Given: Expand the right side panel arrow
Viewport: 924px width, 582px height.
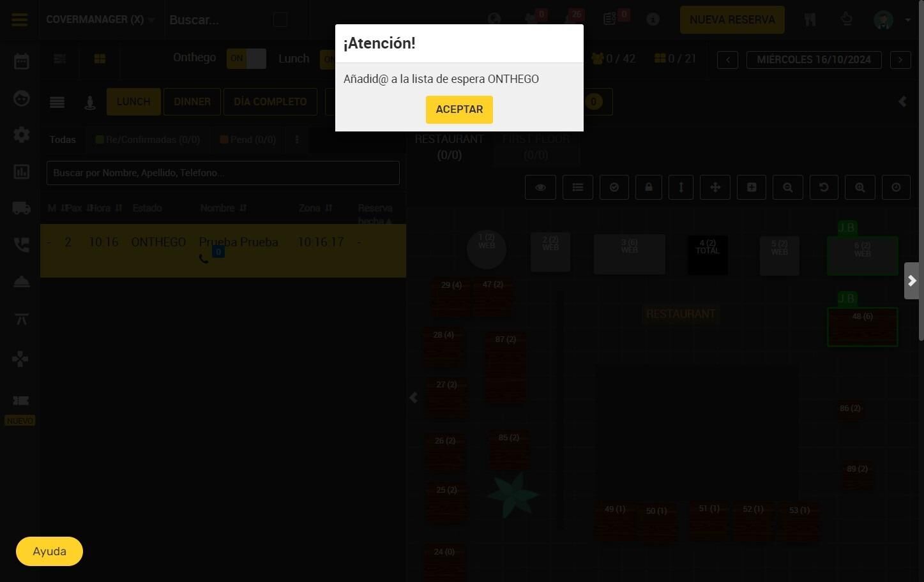Looking at the screenshot, I should (912, 281).
